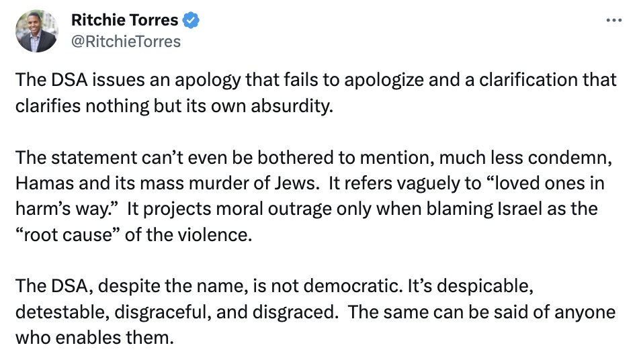Screen dimensions: 637x364
Task: Click the word "Hamas" in the tweet
Action: click(44, 183)
